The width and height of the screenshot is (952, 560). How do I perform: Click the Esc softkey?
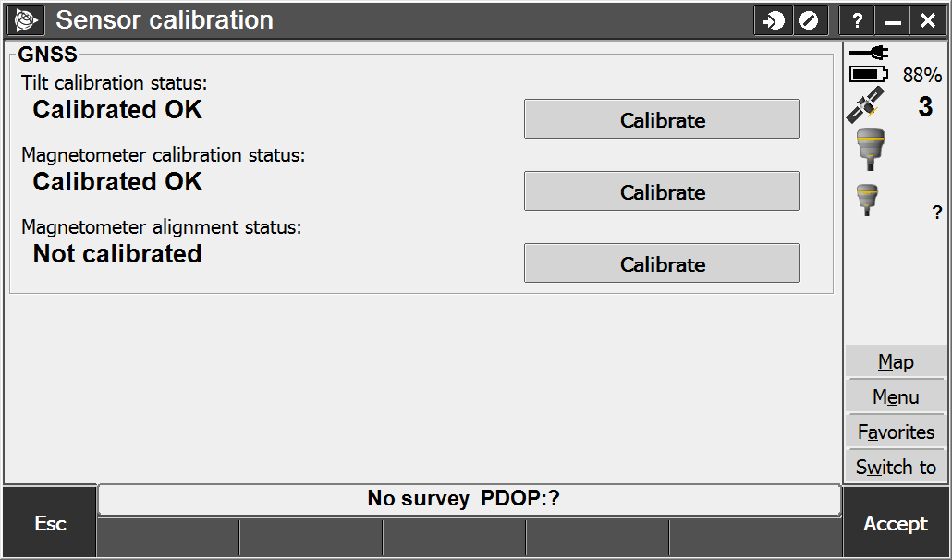click(50, 523)
